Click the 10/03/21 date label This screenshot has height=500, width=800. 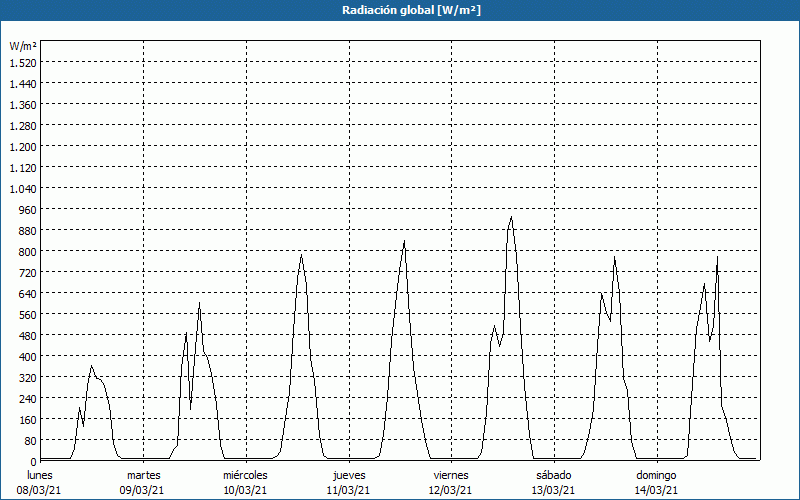point(245,490)
